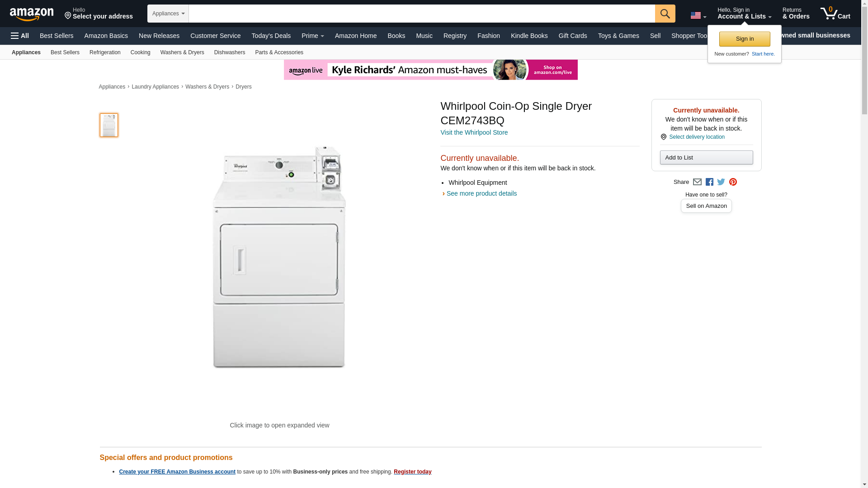The height and width of the screenshot is (488, 868).
Task: Open the language flag selector
Action: 698,15
